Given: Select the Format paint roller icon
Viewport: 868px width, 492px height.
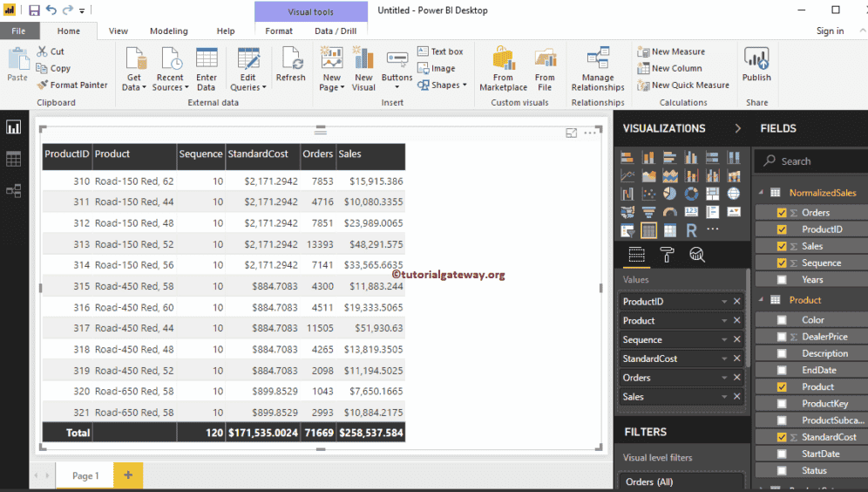Looking at the screenshot, I should point(667,255).
